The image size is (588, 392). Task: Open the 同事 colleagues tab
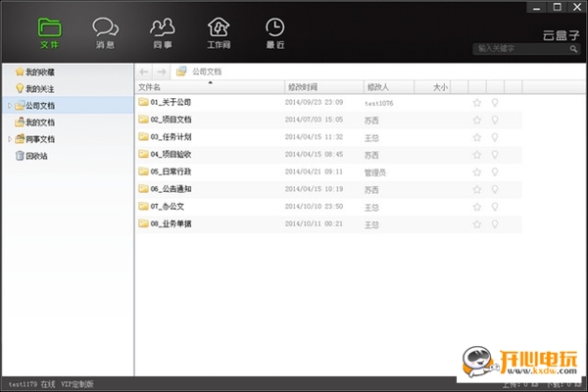tap(163, 33)
